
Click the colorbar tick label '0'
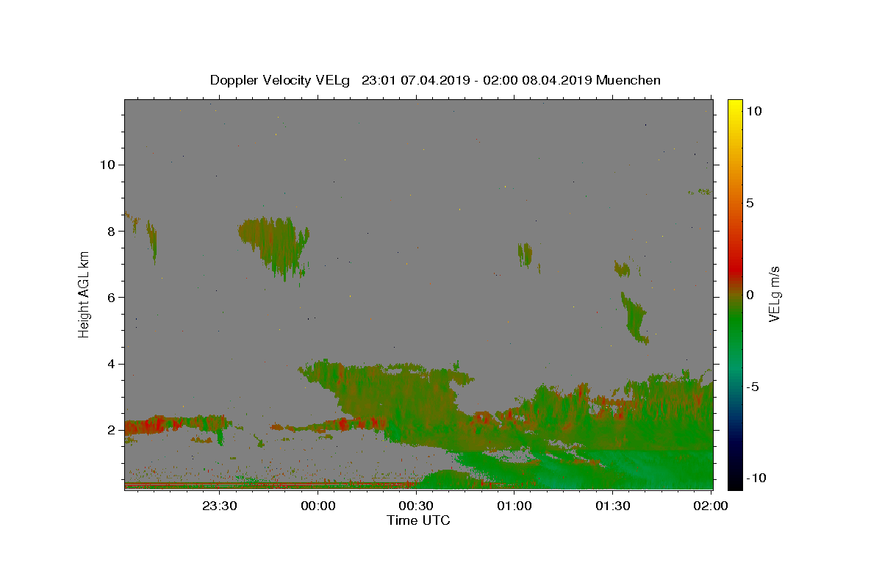[x=750, y=295]
